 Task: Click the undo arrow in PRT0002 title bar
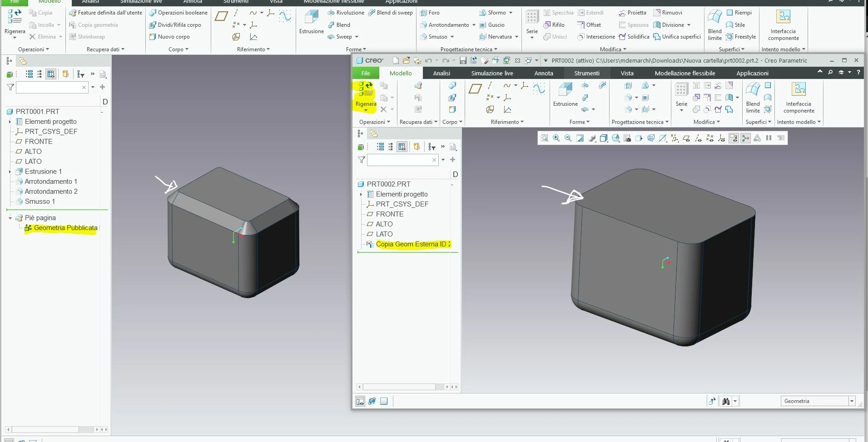point(428,60)
